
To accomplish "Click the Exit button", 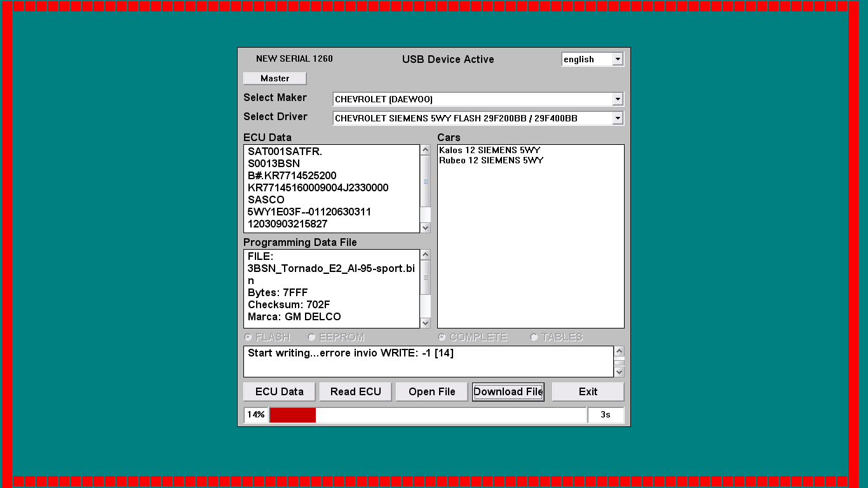I will [588, 391].
